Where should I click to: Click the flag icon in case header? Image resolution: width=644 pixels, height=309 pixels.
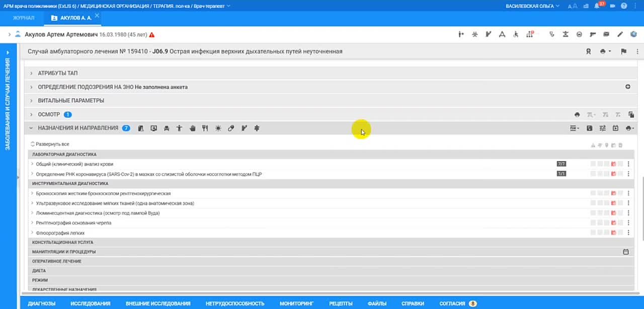[623, 51]
